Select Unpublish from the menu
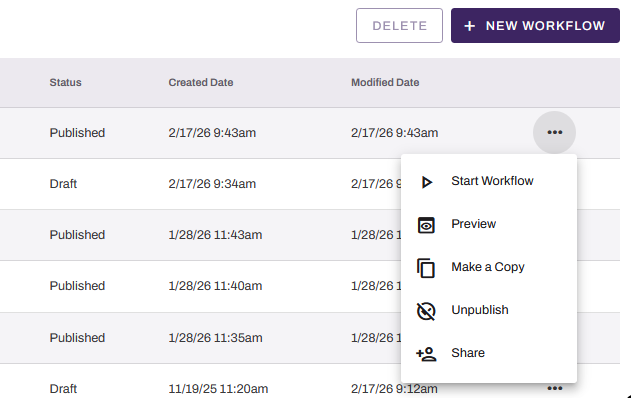Viewport: 631px width, 398px height. [489, 310]
